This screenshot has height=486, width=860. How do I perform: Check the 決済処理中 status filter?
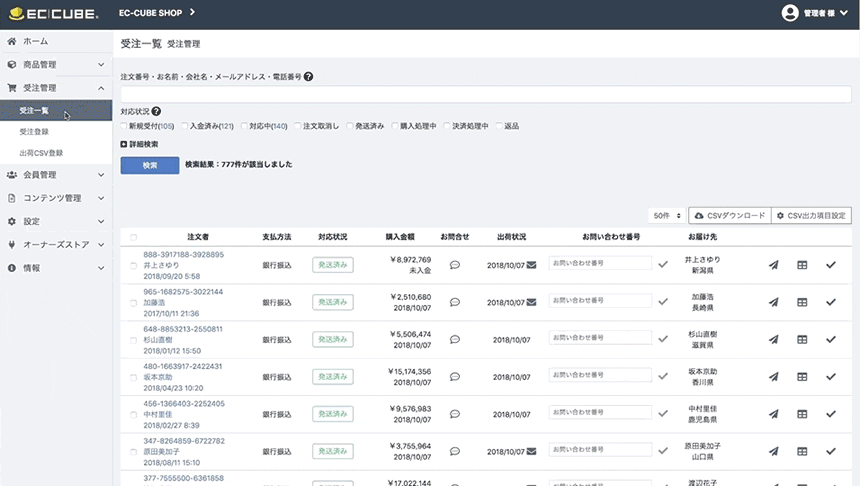(447, 126)
